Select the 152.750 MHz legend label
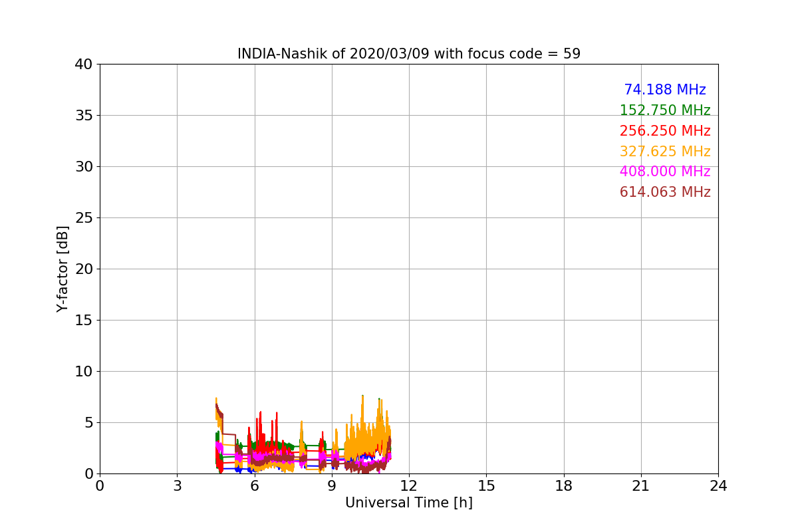The height and width of the screenshot is (532, 798). (665, 110)
